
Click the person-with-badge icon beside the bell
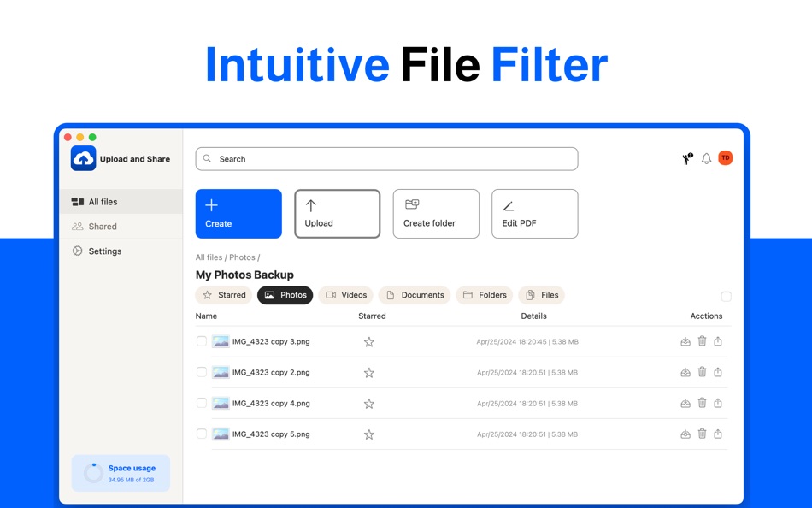click(687, 158)
